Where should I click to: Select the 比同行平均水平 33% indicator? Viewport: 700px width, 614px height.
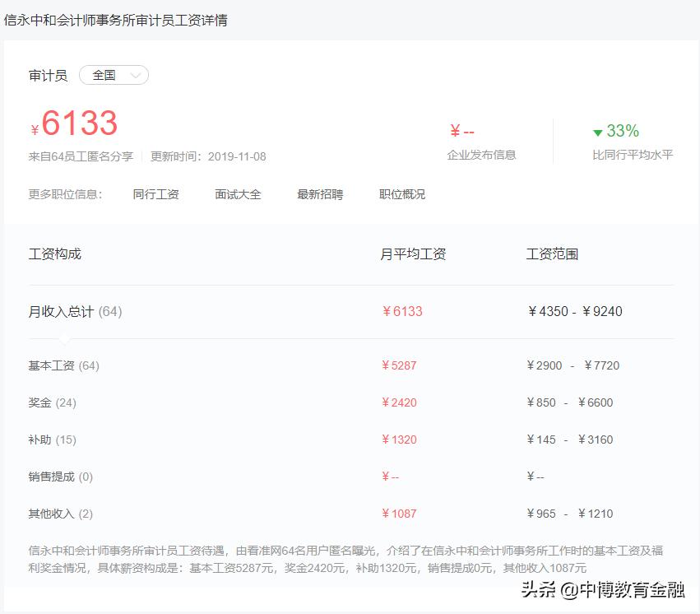tap(633, 155)
